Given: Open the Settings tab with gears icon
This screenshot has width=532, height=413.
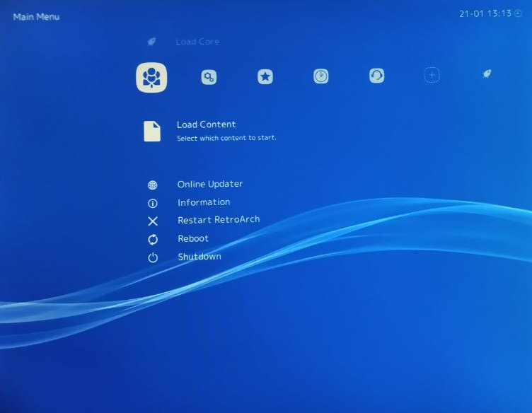Looking at the screenshot, I should 209,77.
